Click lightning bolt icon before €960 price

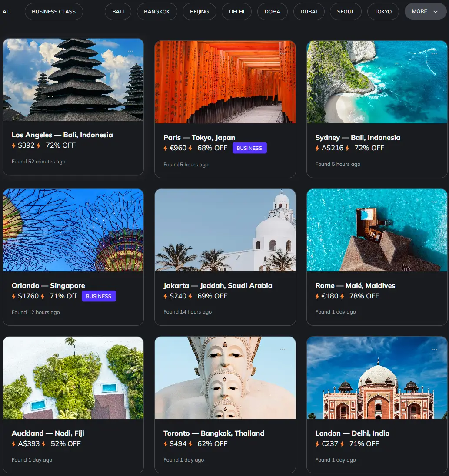click(166, 148)
